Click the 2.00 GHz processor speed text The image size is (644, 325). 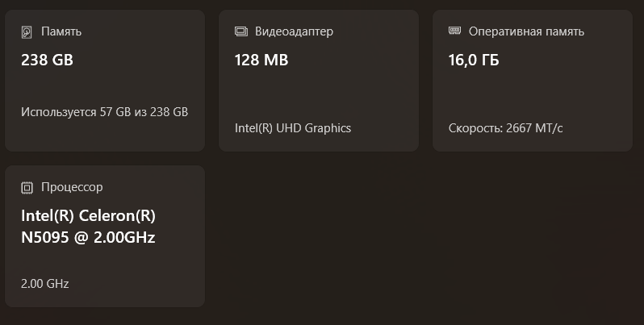pyautogui.click(x=45, y=283)
